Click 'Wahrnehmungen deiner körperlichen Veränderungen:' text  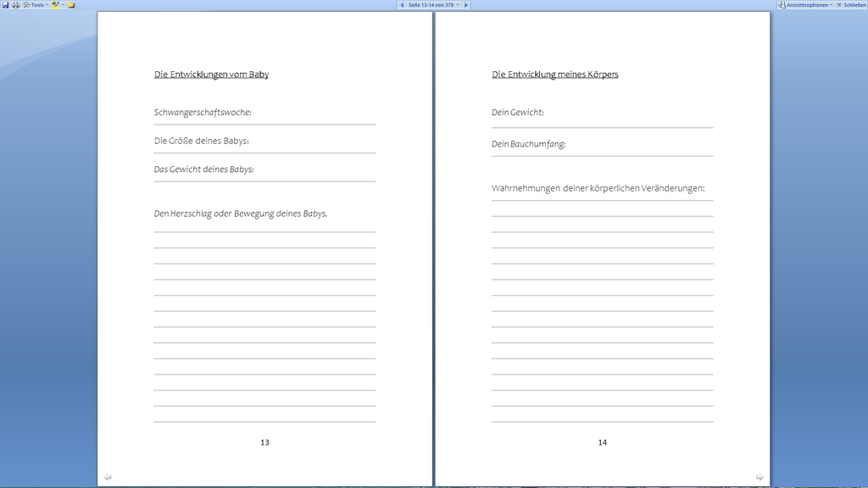point(598,188)
